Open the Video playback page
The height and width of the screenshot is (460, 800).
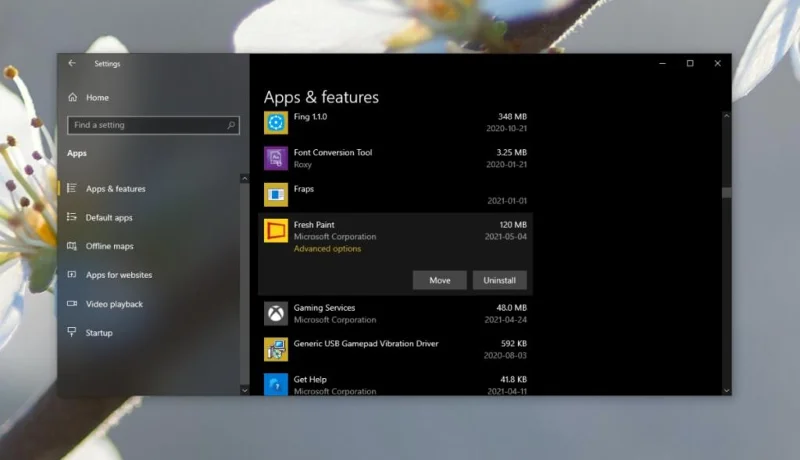(114, 304)
